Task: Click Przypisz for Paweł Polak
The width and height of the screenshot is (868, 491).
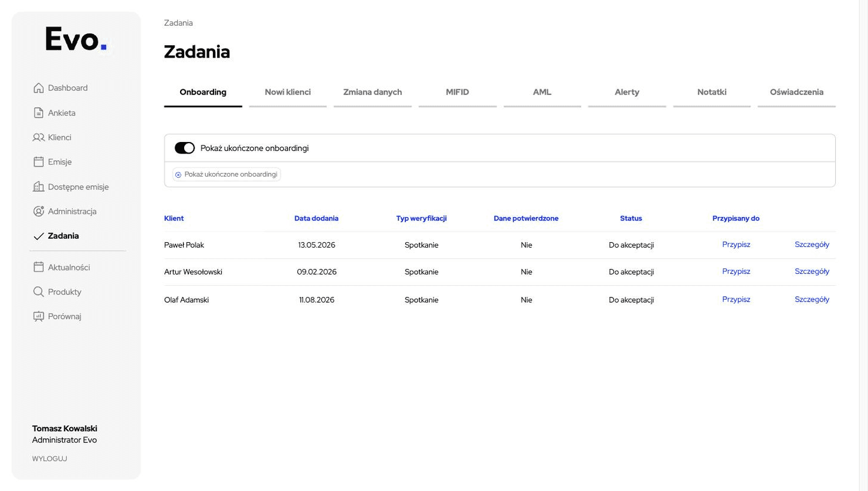Action: click(x=736, y=245)
